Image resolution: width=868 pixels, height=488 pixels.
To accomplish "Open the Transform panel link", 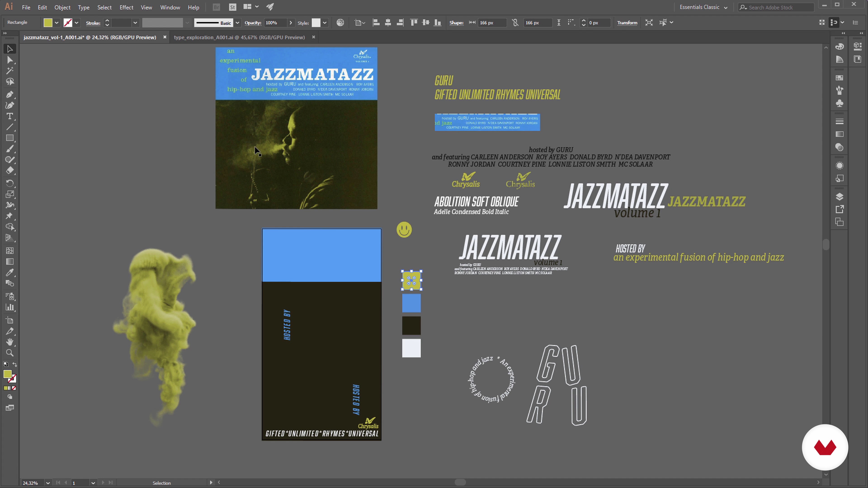I will tap(627, 23).
